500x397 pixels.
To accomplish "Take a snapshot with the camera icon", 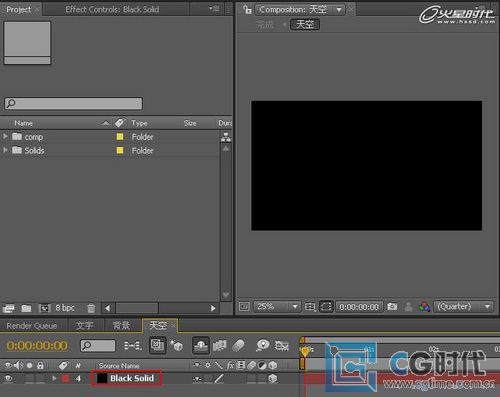I will (392, 306).
